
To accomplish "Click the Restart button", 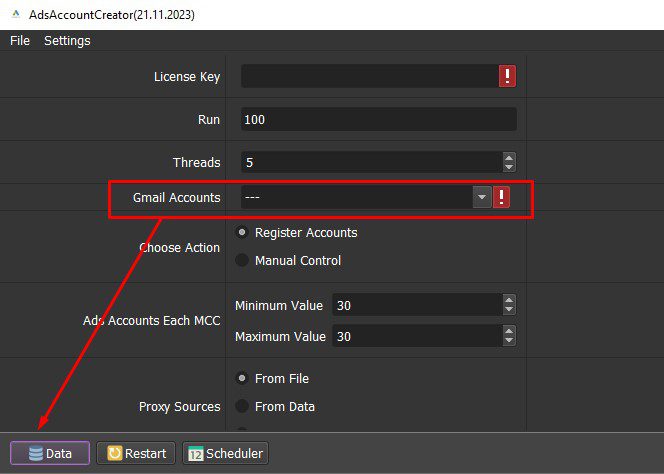I will 136,453.
